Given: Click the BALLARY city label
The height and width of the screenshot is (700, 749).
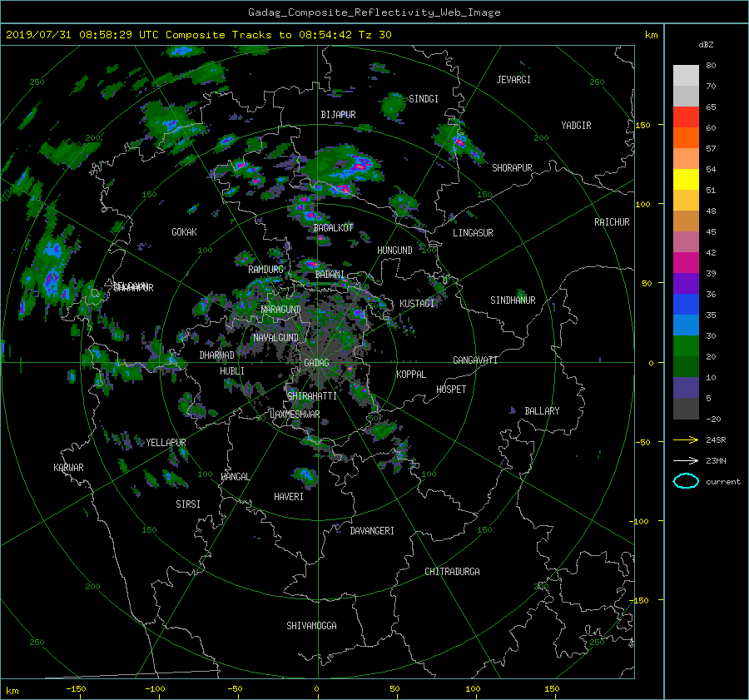Looking at the screenshot, I should point(542,411).
